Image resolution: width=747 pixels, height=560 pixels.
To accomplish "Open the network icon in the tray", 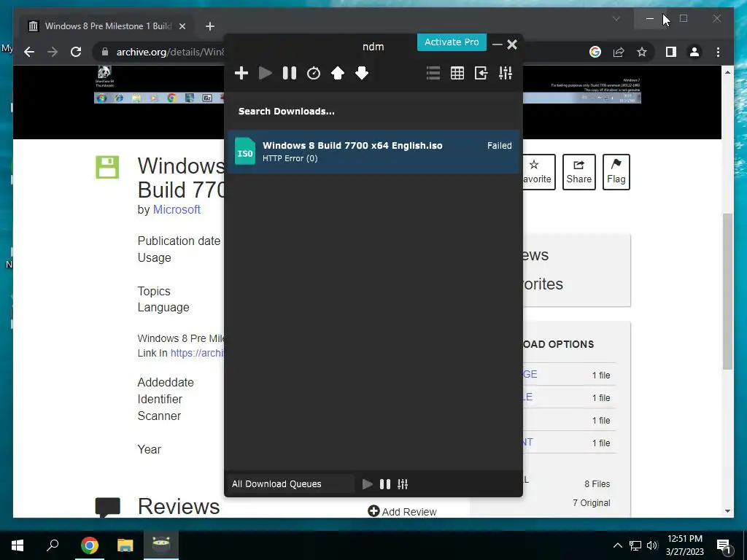I will 635,545.
